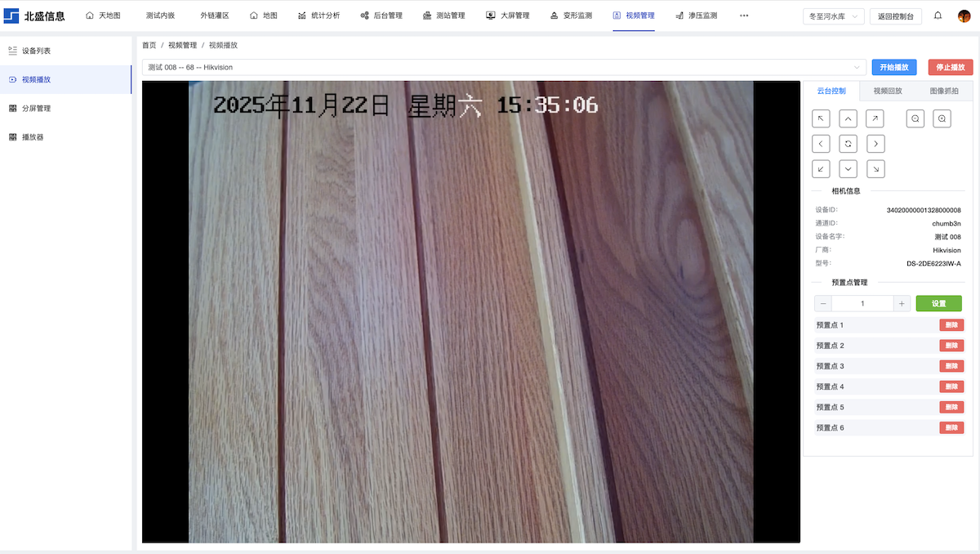Click the preset number input field
This screenshot has height=554, width=980.
click(x=862, y=303)
